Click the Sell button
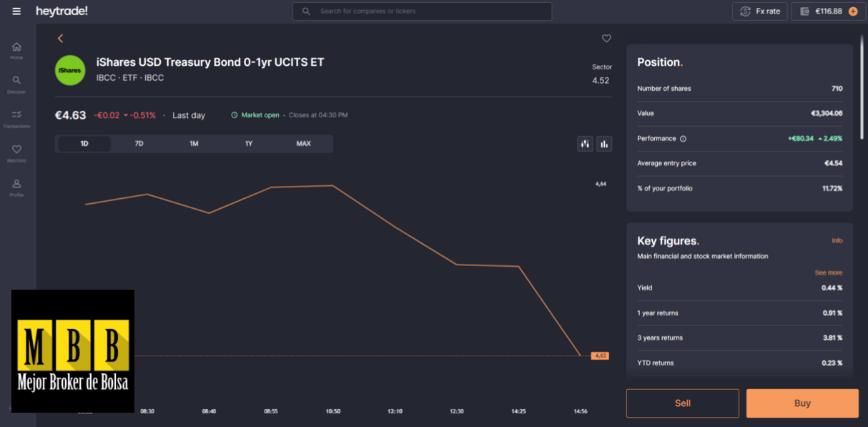Screen dimensions: 868x427 pos(683,403)
